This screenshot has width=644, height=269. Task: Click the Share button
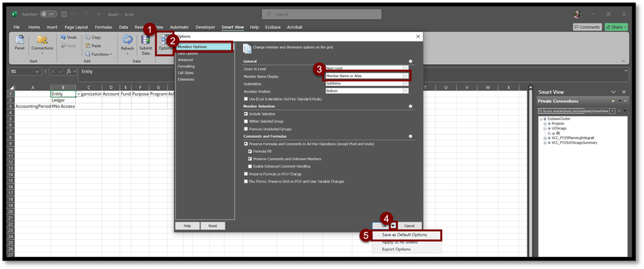click(x=616, y=27)
